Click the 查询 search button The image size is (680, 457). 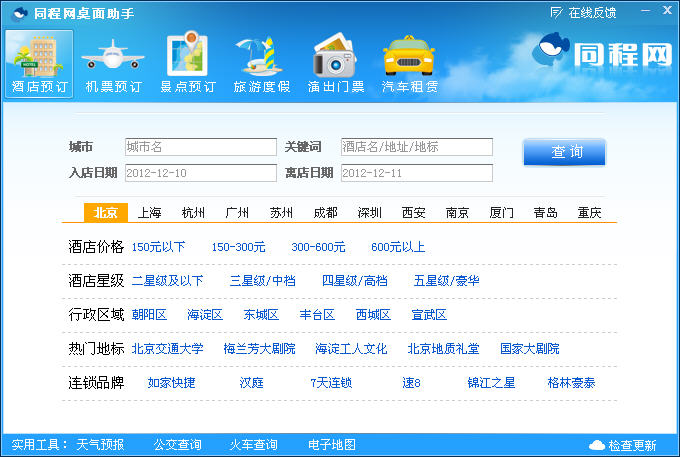click(x=564, y=152)
